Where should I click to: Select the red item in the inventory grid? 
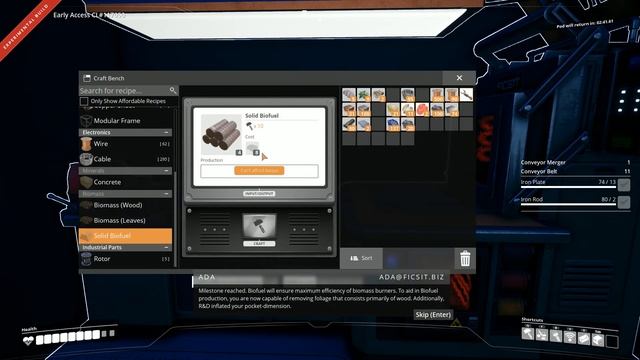[422, 109]
